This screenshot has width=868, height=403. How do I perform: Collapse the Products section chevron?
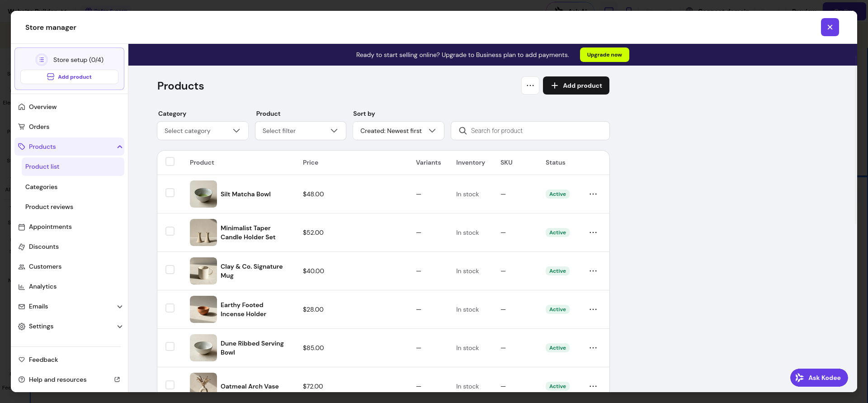pos(120,147)
